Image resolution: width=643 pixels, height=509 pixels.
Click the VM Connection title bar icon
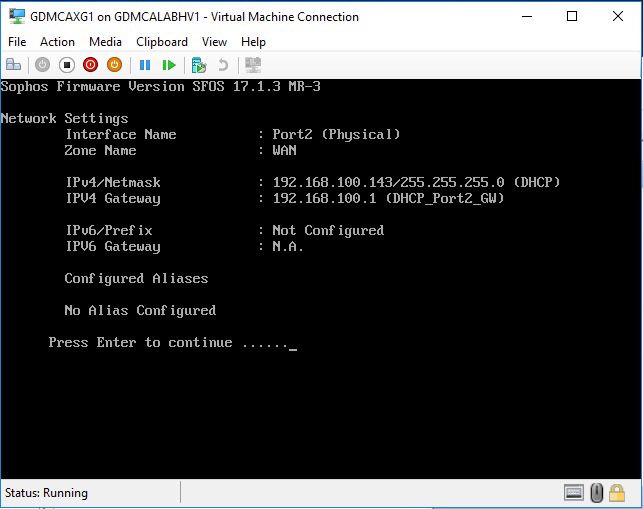tap(17, 16)
